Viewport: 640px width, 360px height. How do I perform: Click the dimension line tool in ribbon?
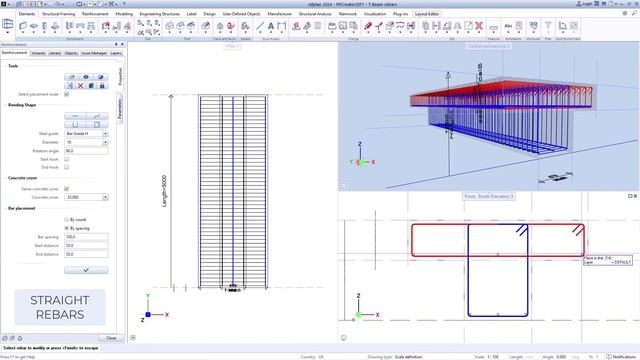tap(282, 26)
